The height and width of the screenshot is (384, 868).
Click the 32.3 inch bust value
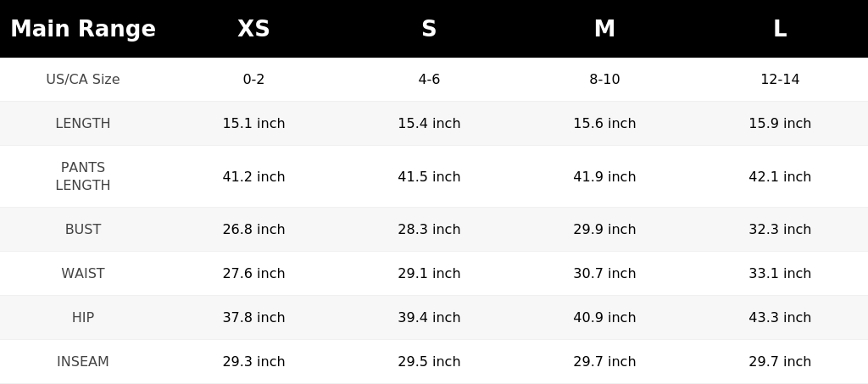tap(780, 229)
